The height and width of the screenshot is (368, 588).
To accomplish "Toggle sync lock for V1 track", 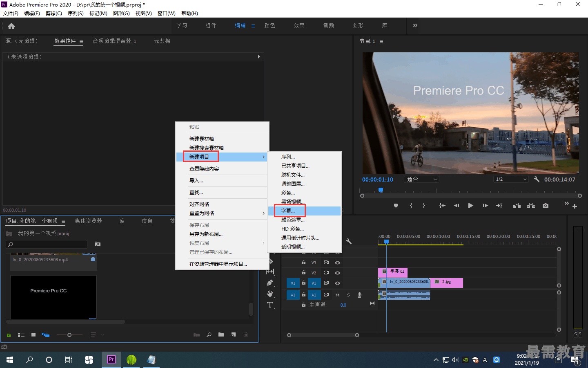I will pos(326,283).
